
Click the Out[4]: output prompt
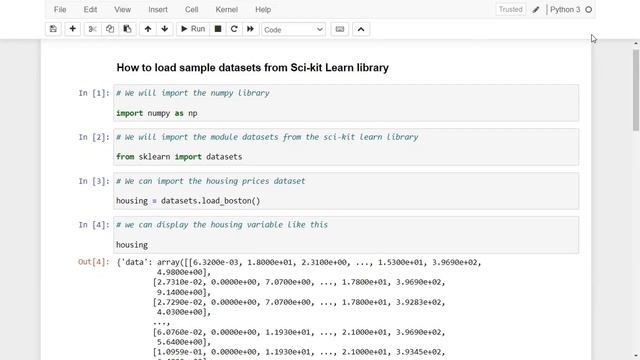[x=94, y=262]
